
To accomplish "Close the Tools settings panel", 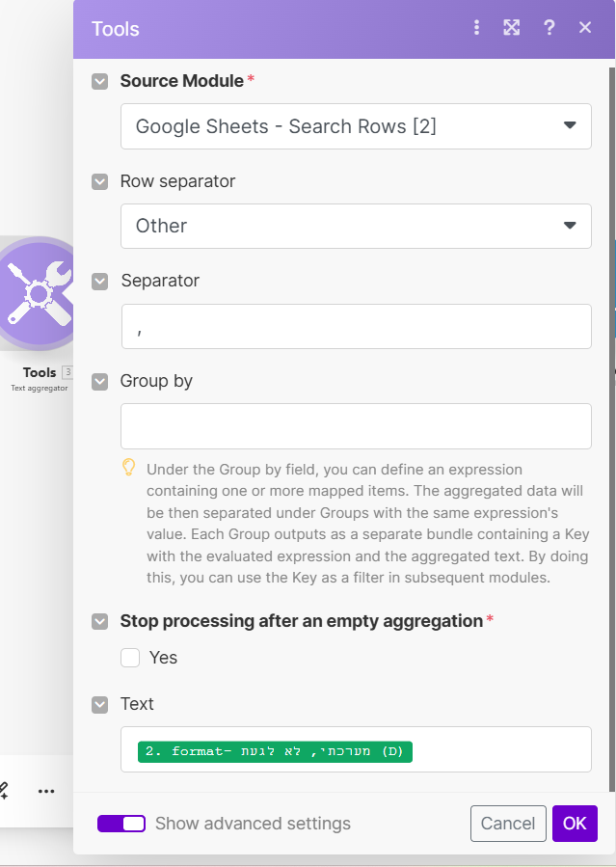I will coord(585,28).
